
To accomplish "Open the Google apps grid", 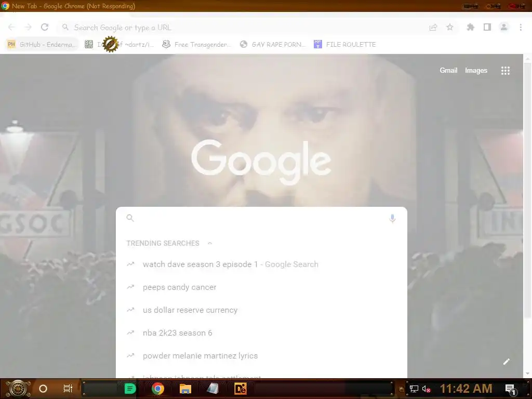I will (505, 71).
